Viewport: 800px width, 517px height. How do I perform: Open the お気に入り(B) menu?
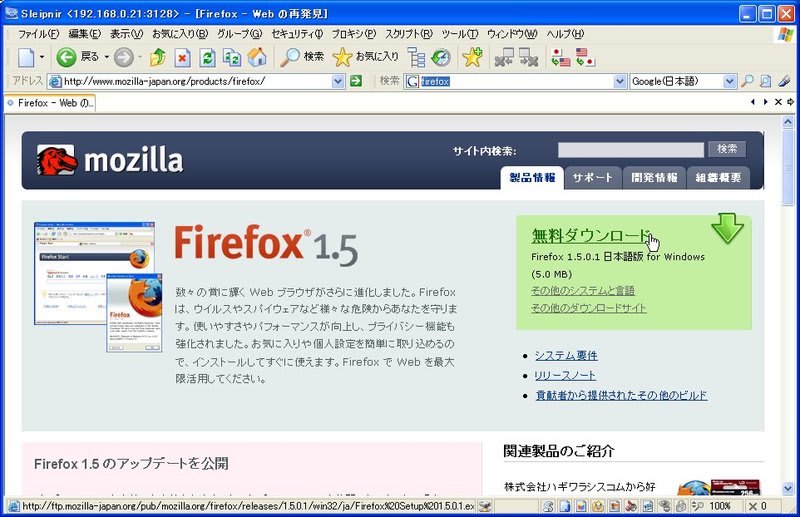coord(180,34)
